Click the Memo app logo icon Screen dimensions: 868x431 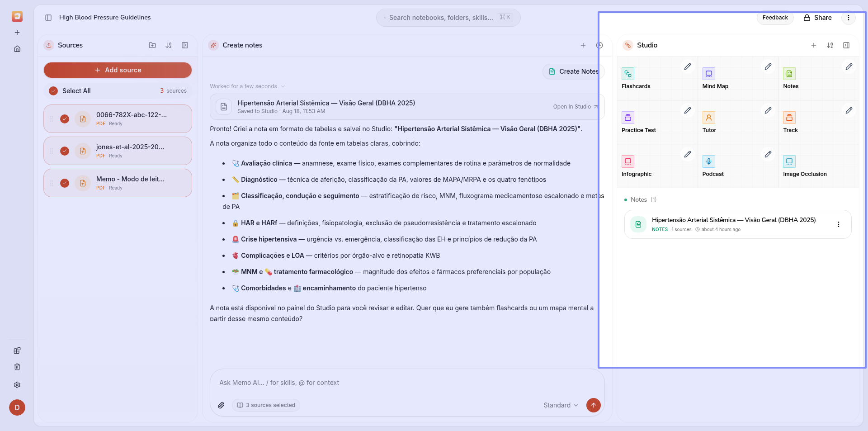pyautogui.click(x=17, y=16)
